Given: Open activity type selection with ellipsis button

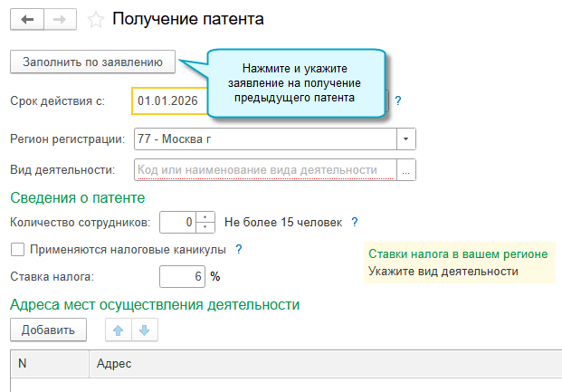Looking at the screenshot, I should tap(405, 169).
